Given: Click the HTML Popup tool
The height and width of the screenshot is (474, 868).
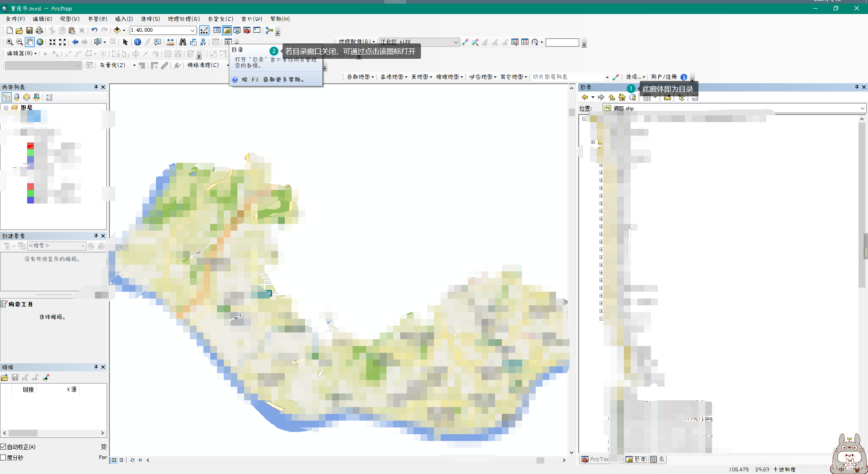Looking at the screenshot, I should click(157, 42).
